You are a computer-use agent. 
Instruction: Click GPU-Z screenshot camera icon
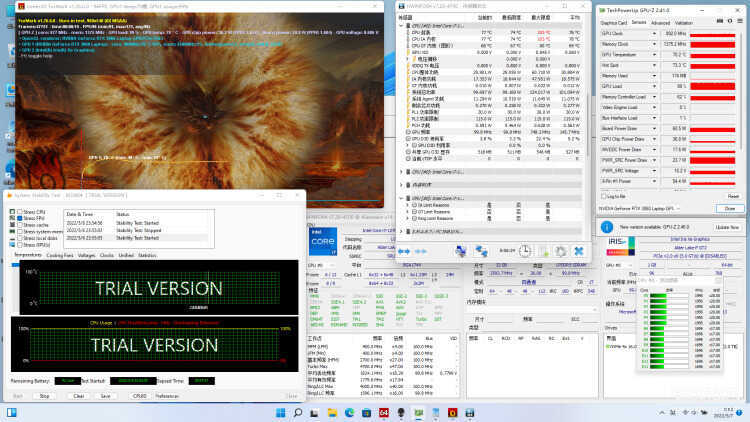720,21
